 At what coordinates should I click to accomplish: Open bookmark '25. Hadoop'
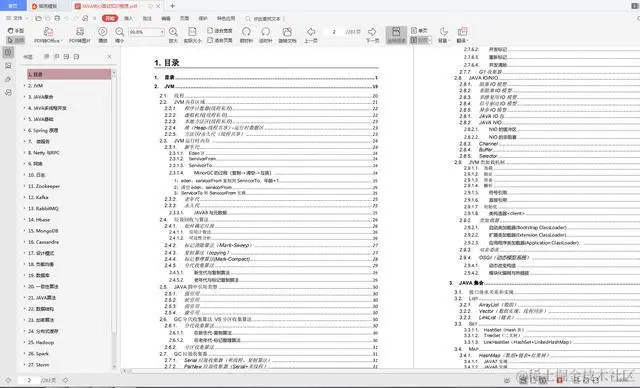(x=41, y=342)
